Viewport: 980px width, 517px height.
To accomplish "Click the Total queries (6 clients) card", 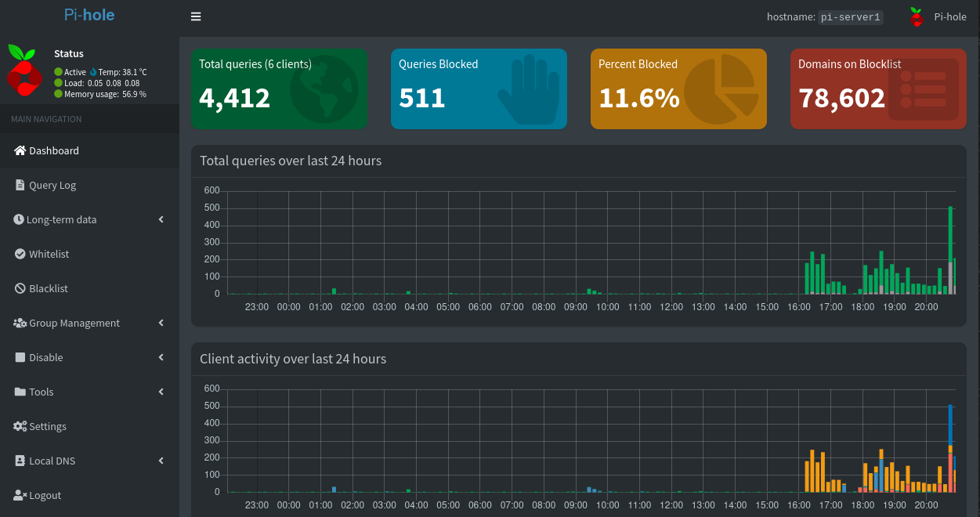I will tap(279, 89).
